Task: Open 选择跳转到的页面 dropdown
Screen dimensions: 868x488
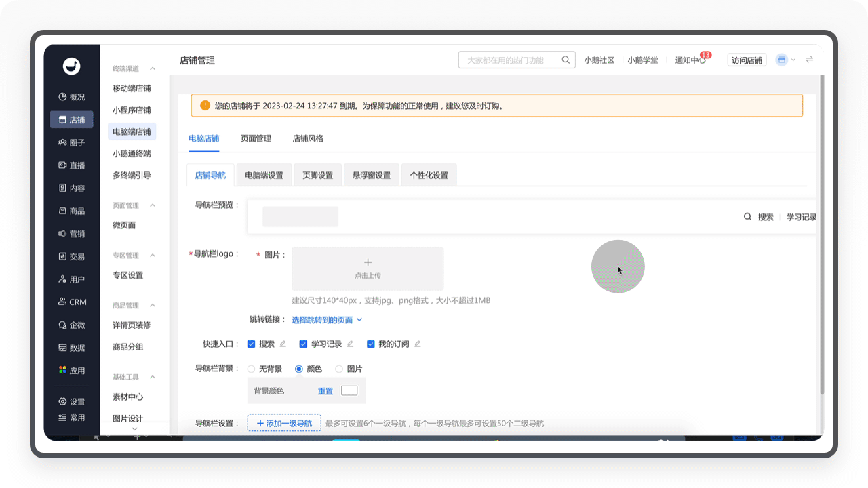Action: coord(327,319)
